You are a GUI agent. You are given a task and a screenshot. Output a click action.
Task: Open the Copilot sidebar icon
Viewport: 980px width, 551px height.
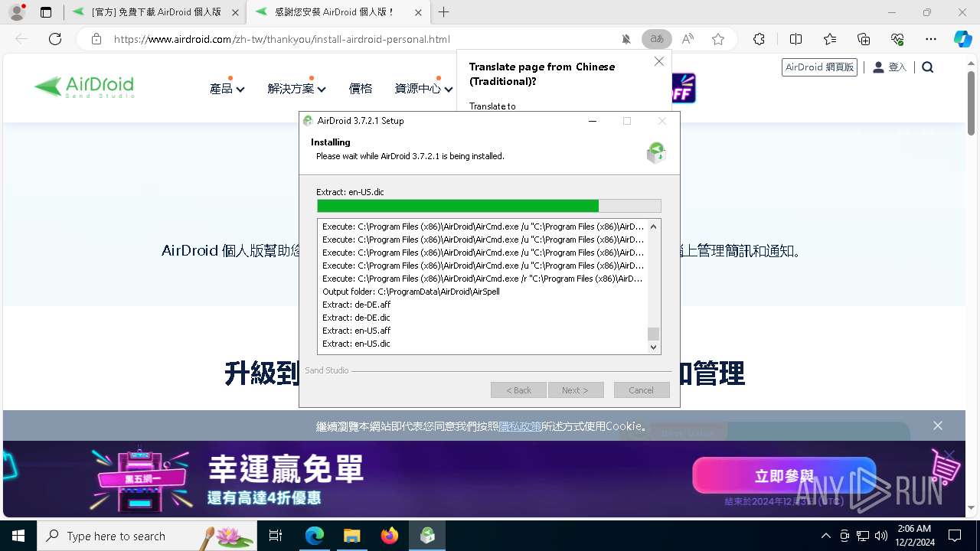click(962, 39)
